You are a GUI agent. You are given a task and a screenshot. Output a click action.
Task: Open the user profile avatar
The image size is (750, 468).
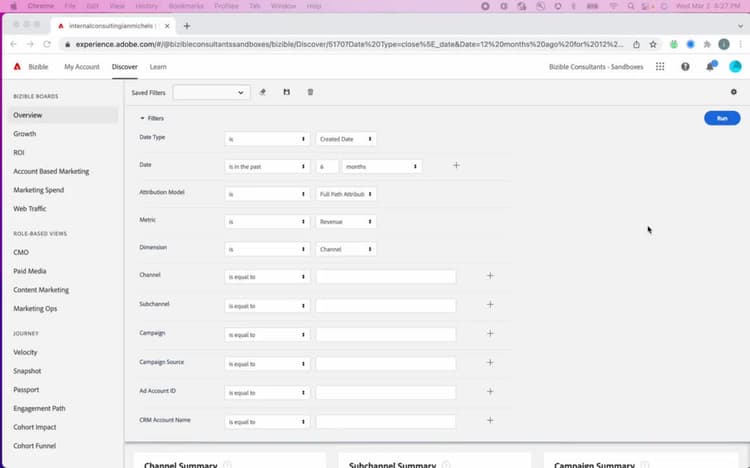[735, 67]
